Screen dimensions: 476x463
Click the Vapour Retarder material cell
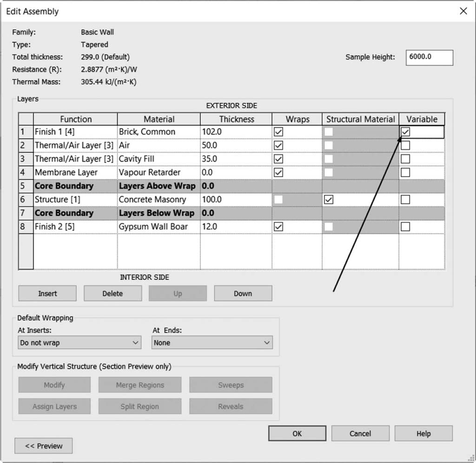click(159, 173)
